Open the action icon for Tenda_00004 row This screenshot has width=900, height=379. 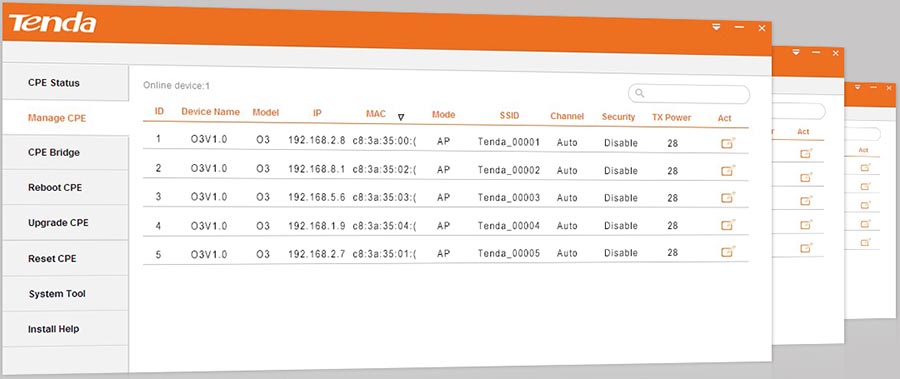[x=727, y=225]
